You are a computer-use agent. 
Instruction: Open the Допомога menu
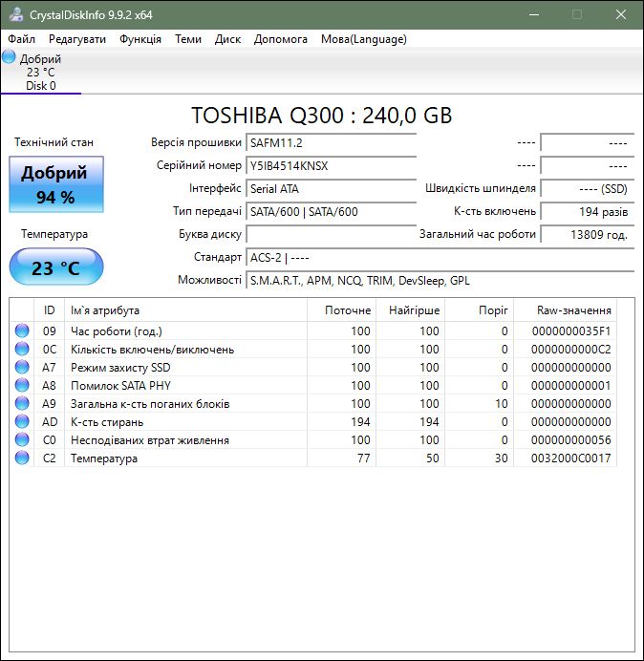point(281,39)
